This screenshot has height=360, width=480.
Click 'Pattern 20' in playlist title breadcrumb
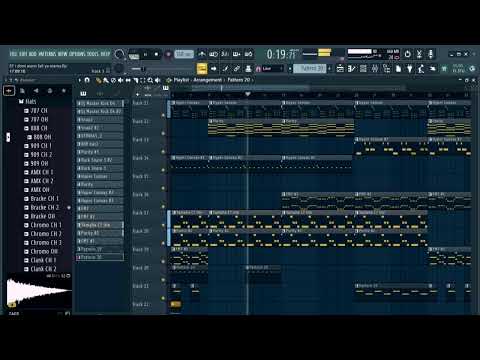point(239,80)
